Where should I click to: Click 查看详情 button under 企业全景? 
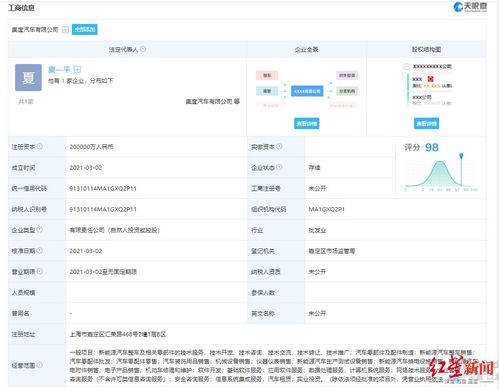pos(307,124)
